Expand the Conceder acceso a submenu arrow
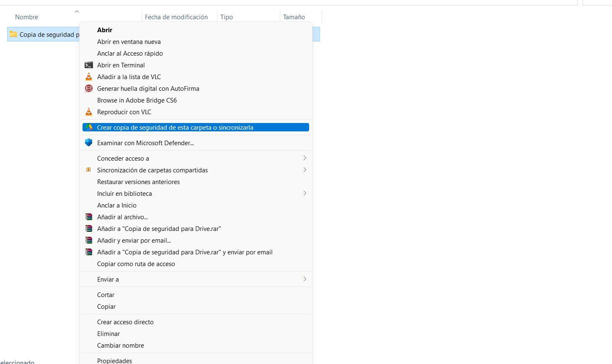Viewport: 612px width, 364px height. [305, 158]
